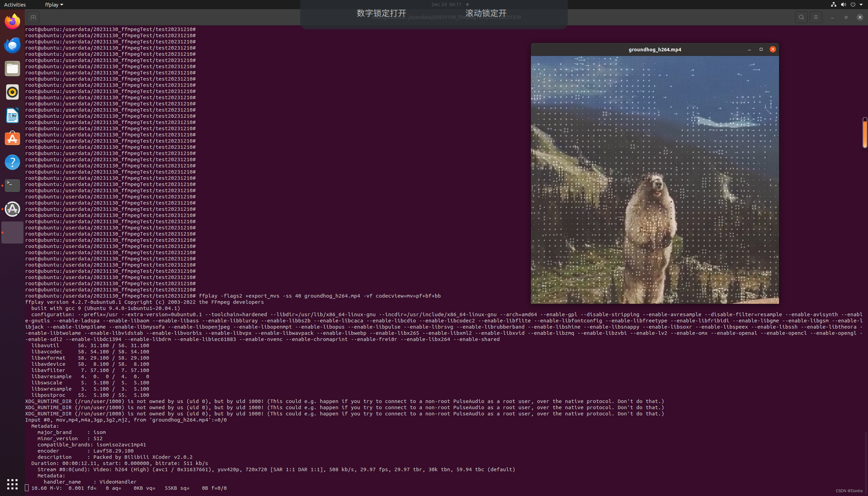Open the Files manager in dock
The width and height of the screenshot is (868, 496).
tap(12, 69)
